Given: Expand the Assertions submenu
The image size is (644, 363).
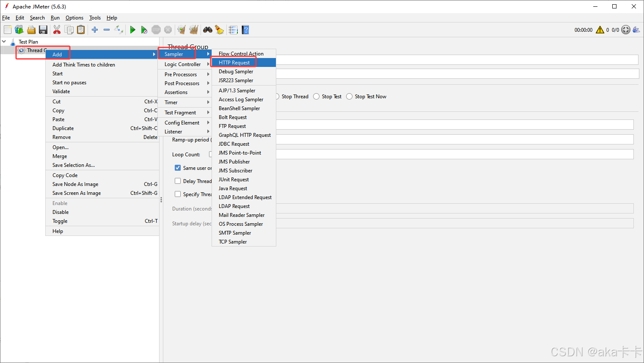Looking at the screenshot, I should click(x=185, y=92).
